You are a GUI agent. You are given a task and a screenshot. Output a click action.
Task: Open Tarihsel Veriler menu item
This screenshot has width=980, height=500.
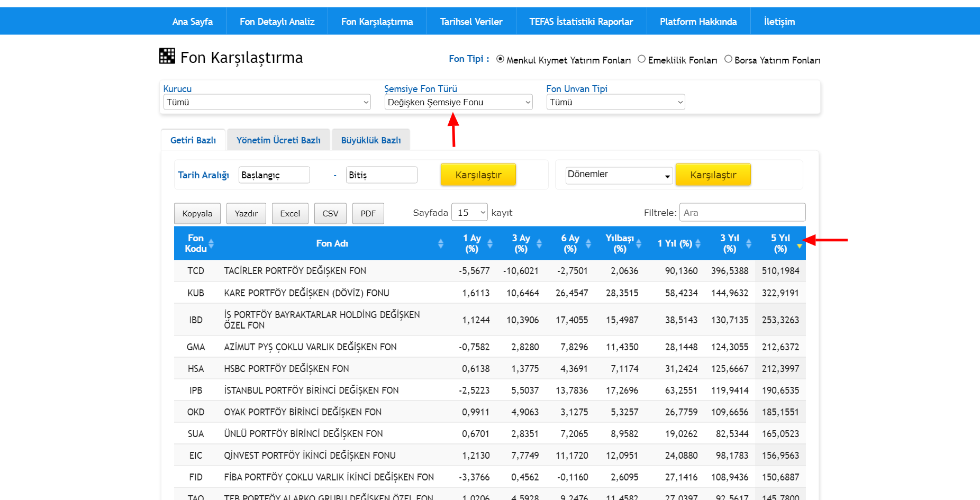pyautogui.click(x=471, y=22)
